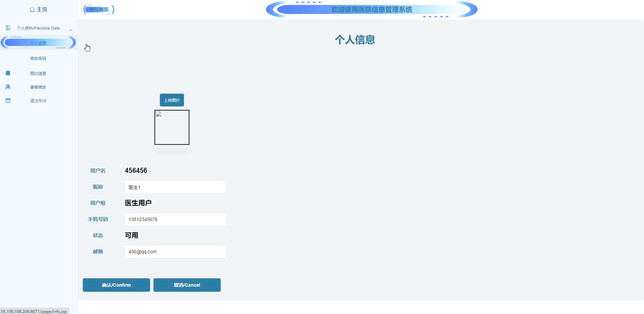The width and height of the screenshot is (644, 314).
Task: Click the empty avatar image box
Action: 172,127
